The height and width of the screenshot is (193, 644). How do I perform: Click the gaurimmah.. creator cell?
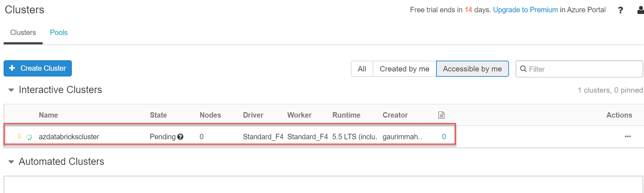click(402, 137)
